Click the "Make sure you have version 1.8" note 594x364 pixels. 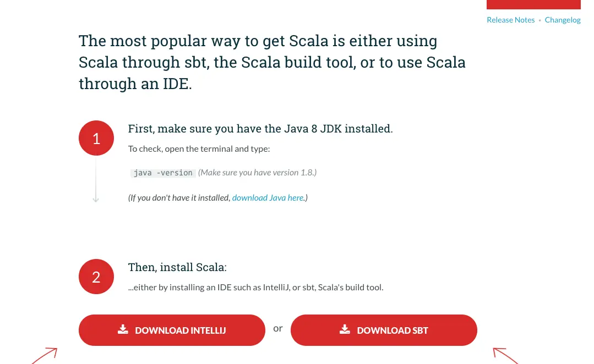(x=258, y=173)
